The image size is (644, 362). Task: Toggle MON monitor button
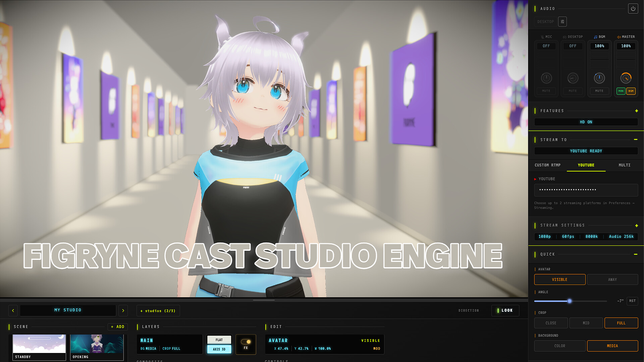(x=621, y=91)
